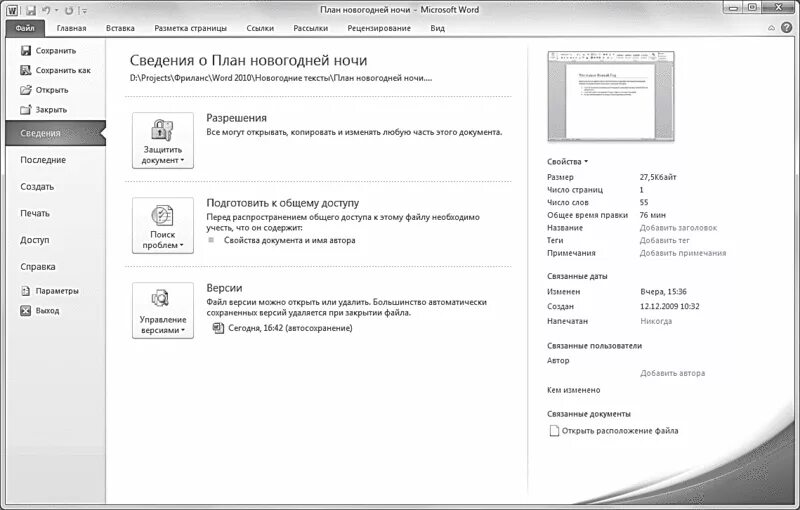Switch to the Рецензирование tab
Screen dimensions: 800x510
coord(379,29)
